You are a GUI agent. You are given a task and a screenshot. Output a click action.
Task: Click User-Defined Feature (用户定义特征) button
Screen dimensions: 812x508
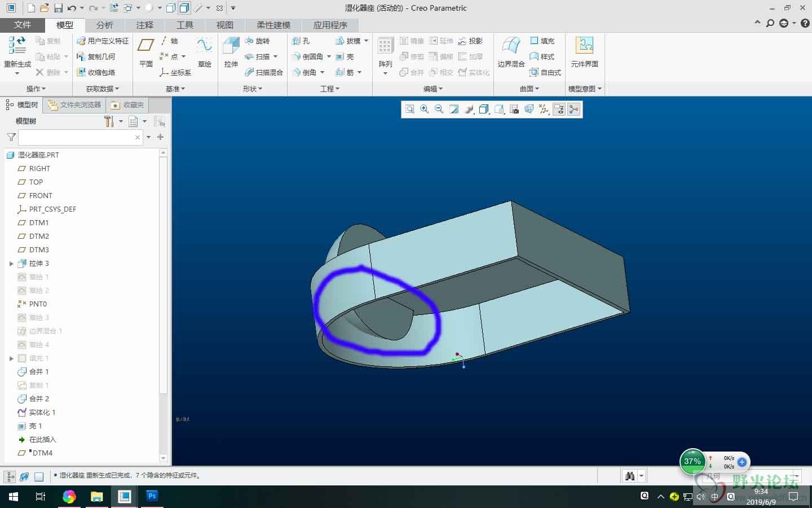[103, 41]
